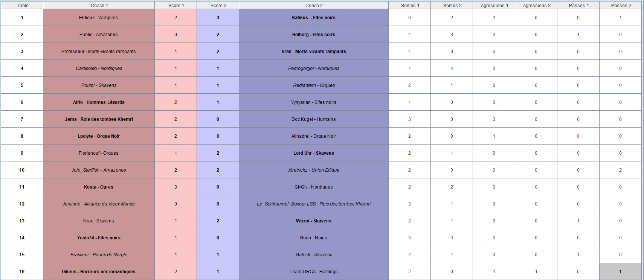Select Brasseur - Pourris de Nurgle cell

(x=99, y=255)
